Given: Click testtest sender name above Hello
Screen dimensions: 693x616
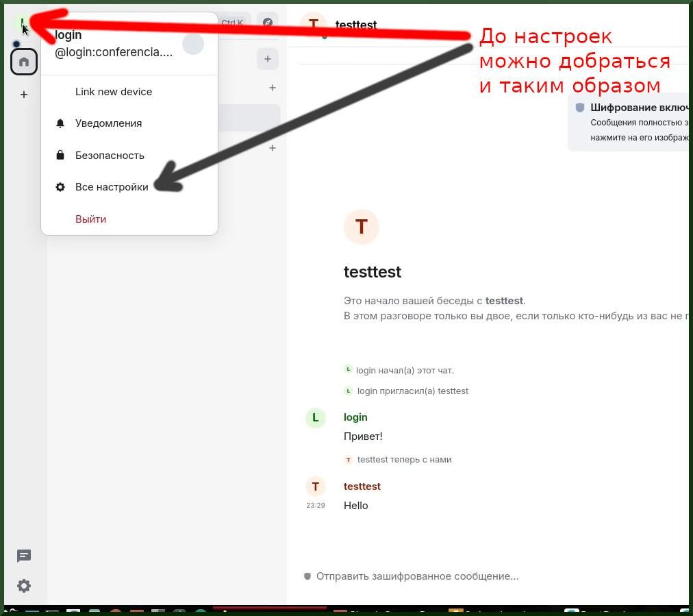Looking at the screenshot, I should pos(362,486).
